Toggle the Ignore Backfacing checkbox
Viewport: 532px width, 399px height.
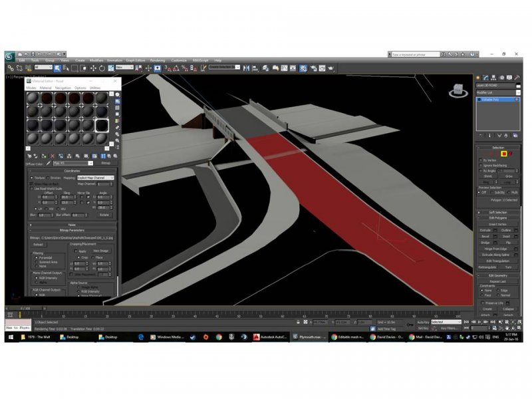click(x=481, y=166)
